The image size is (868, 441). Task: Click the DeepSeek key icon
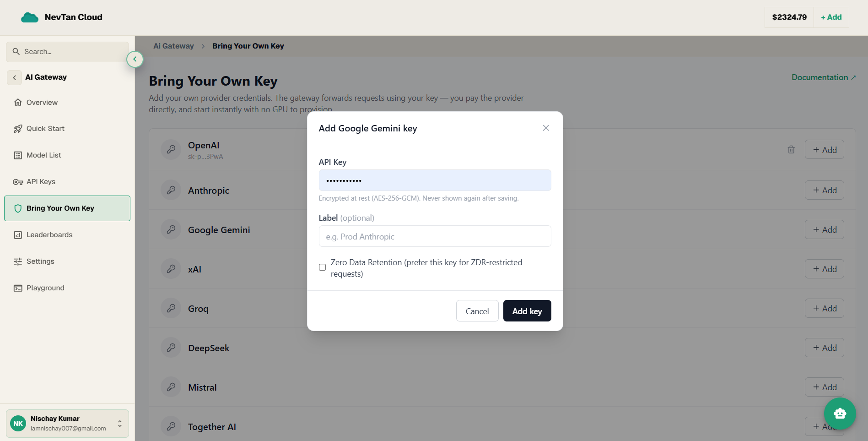171,348
